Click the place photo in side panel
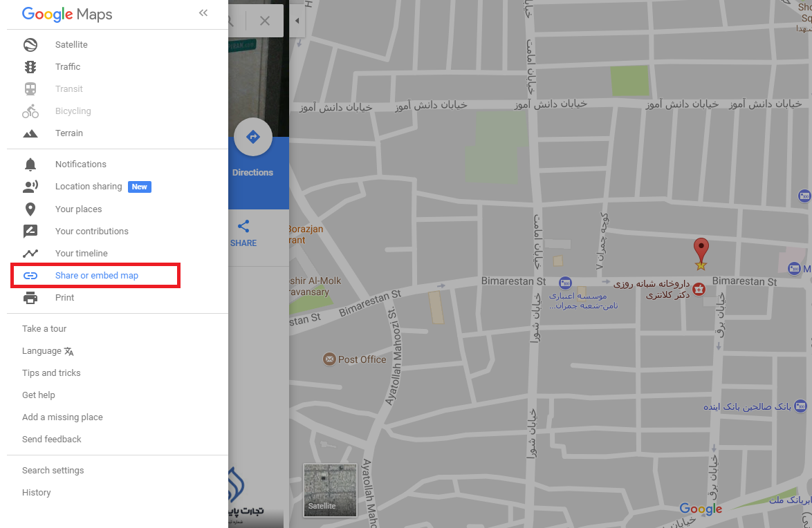This screenshot has height=528, width=812. pyautogui.click(x=259, y=86)
